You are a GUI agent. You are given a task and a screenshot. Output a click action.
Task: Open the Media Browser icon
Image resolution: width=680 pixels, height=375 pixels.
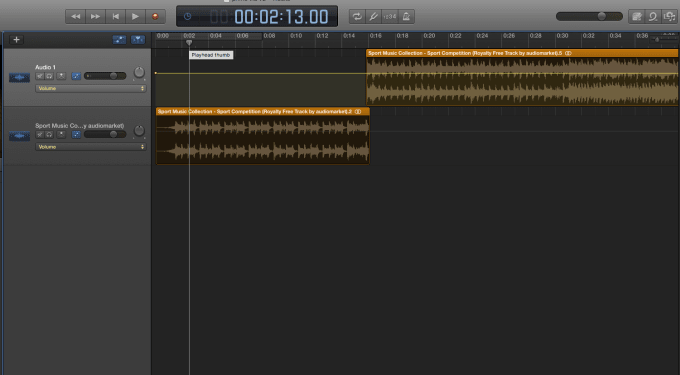(x=670, y=16)
